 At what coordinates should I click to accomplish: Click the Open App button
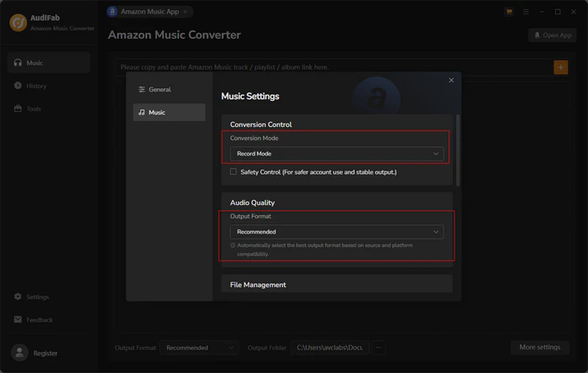click(x=553, y=35)
